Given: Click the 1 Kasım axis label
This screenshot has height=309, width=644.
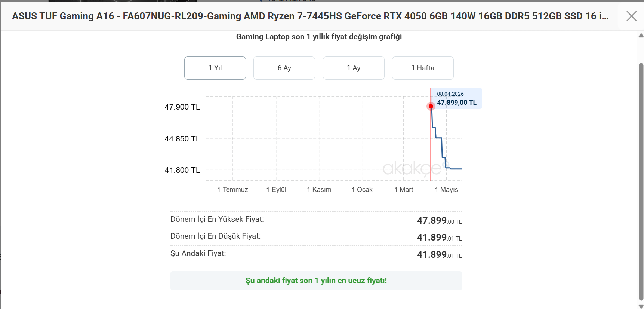Looking at the screenshot, I should (319, 190).
